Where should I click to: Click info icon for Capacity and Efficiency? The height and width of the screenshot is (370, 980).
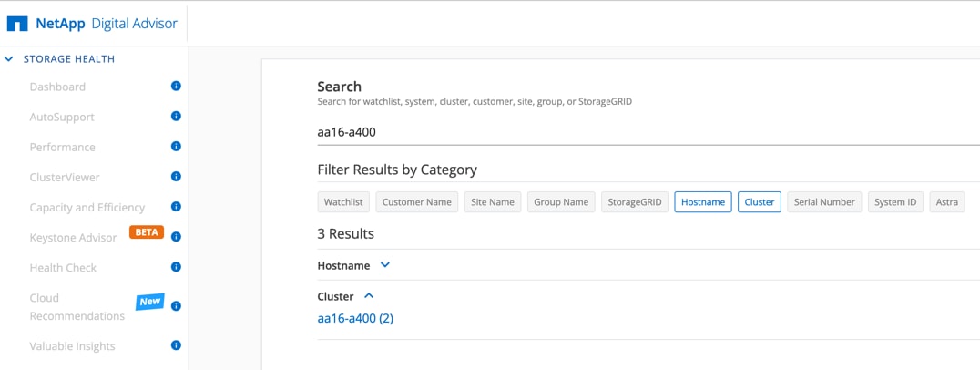pos(176,207)
